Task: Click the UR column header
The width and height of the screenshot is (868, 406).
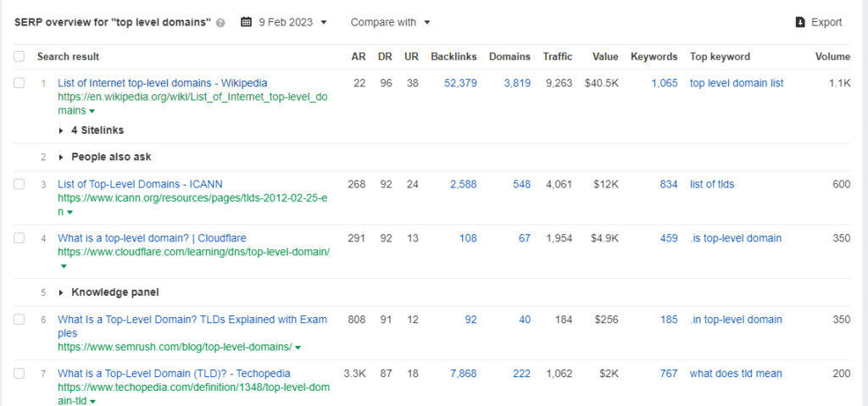Action: (x=411, y=57)
